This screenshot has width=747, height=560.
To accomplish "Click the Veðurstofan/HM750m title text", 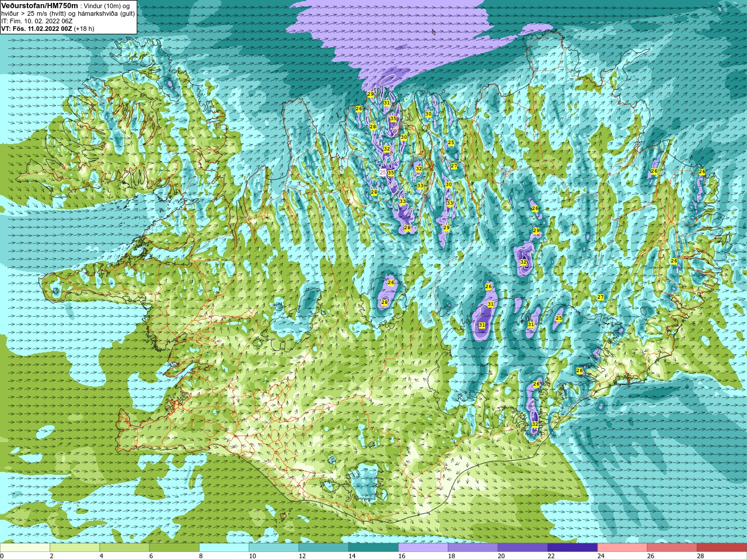I will [x=40, y=5].
